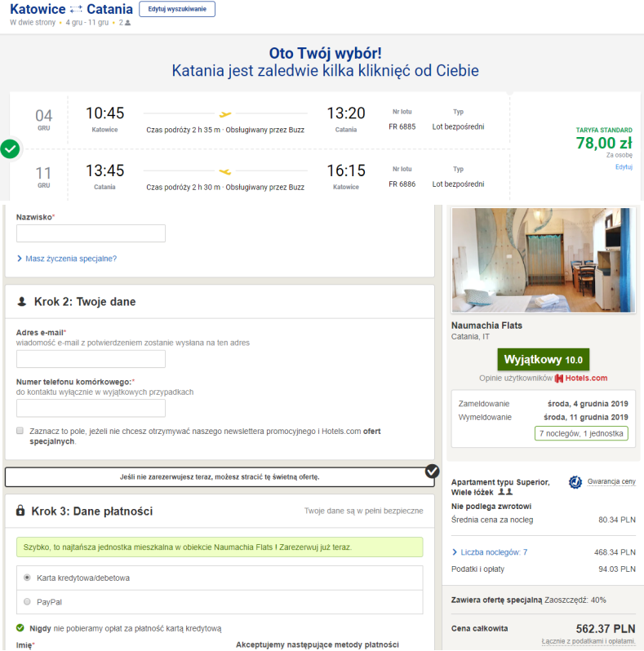This screenshot has width=644, height=651.
Task: Focus the Adres e-mail text field
Action: coord(91,359)
